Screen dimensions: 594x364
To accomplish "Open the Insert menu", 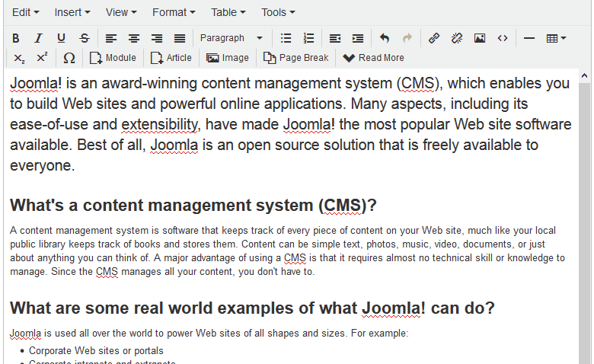I will 72,12.
